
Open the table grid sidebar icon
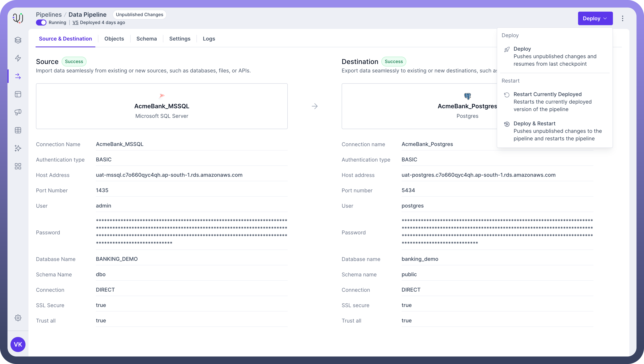18,130
